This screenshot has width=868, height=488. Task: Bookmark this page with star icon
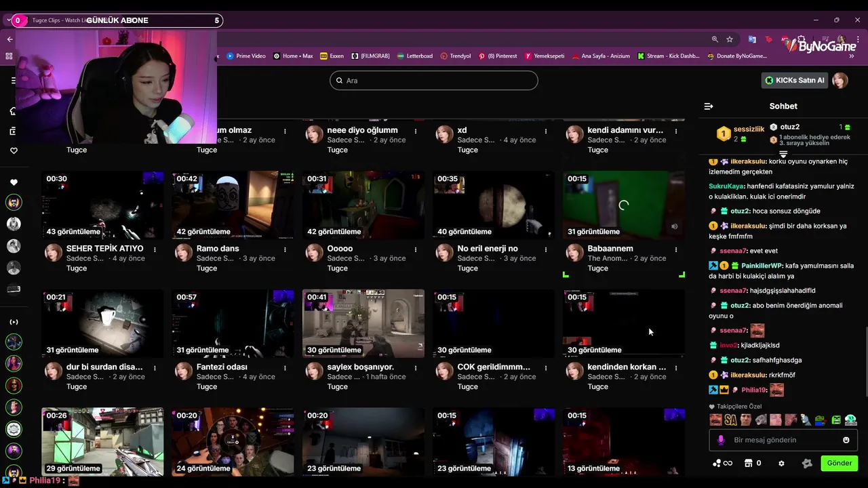(730, 39)
